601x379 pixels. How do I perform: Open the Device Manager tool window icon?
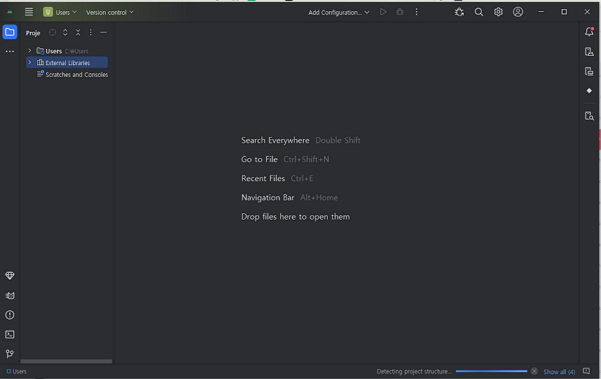tap(589, 52)
